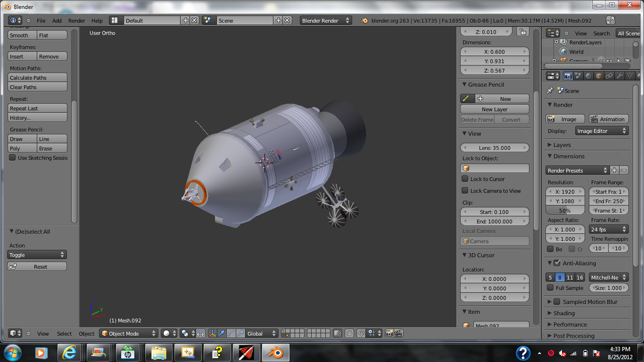644x362 pixels.
Task: Open the Add menu
Action: point(57,20)
